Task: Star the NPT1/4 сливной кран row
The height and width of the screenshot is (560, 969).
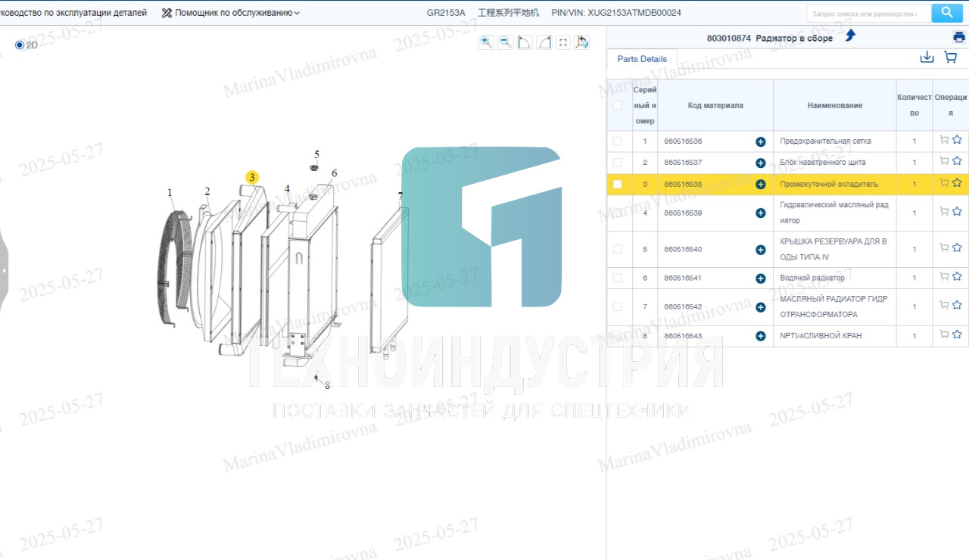Action: tap(957, 334)
